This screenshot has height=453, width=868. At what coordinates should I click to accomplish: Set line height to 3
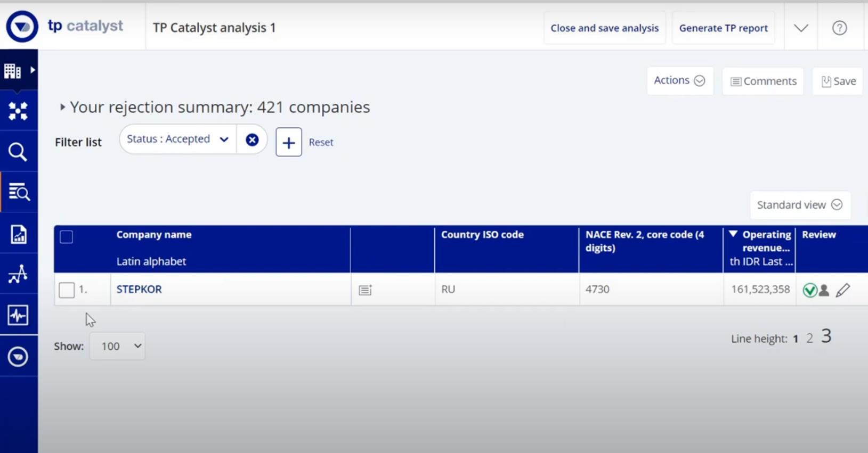pyautogui.click(x=826, y=336)
